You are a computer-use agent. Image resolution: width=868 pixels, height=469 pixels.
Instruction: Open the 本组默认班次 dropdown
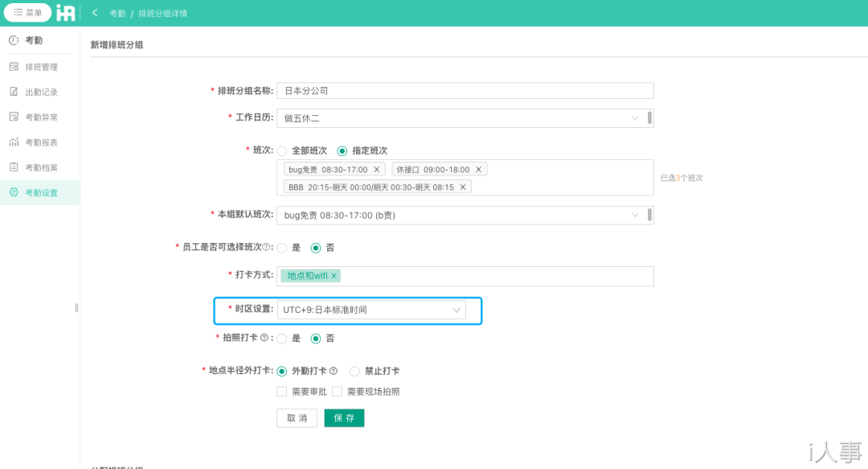[463, 216]
